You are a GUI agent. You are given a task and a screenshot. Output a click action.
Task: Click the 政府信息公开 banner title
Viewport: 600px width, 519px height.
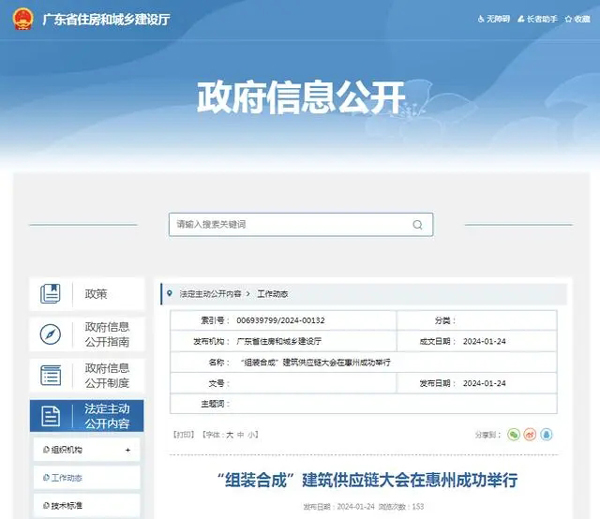301,97
